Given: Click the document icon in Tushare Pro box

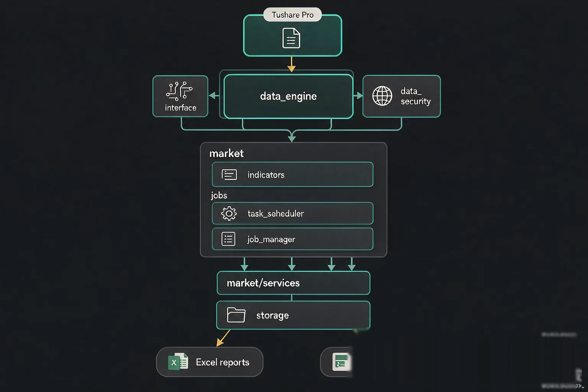Looking at the screenshot, I should [291, 38].
